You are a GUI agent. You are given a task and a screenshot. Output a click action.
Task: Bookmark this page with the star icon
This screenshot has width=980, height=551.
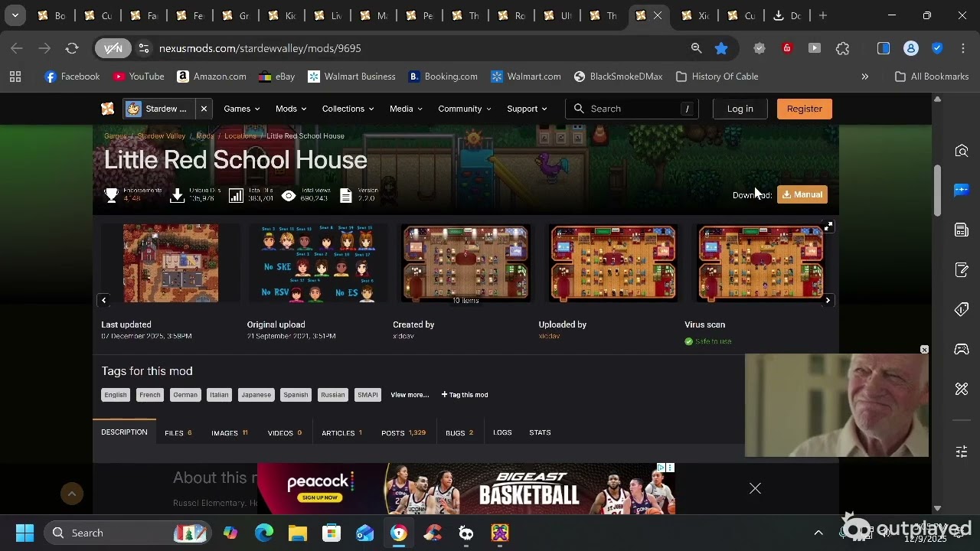(721, 48)
